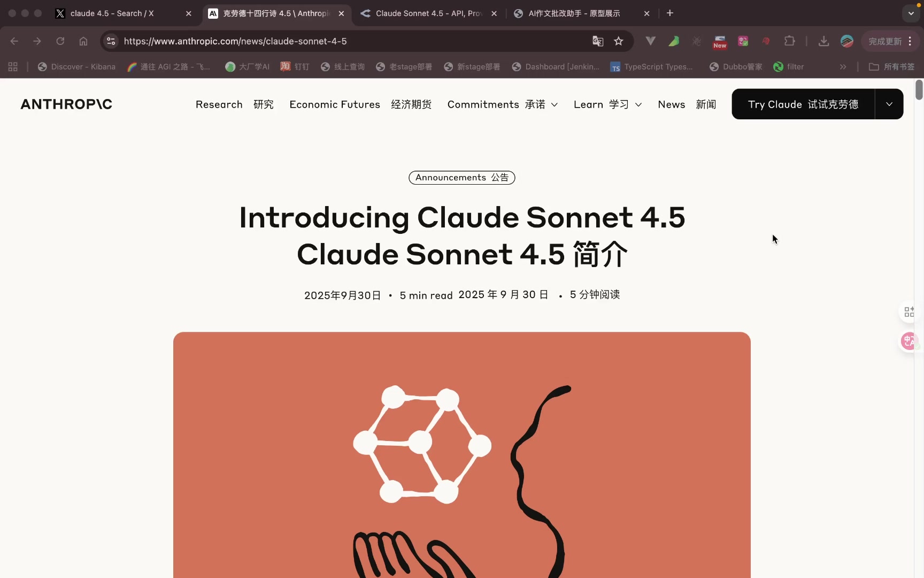This screenshot has height=578, width=924.
Task: Click the Announcements category tag
Action: (x=462, y=178)
